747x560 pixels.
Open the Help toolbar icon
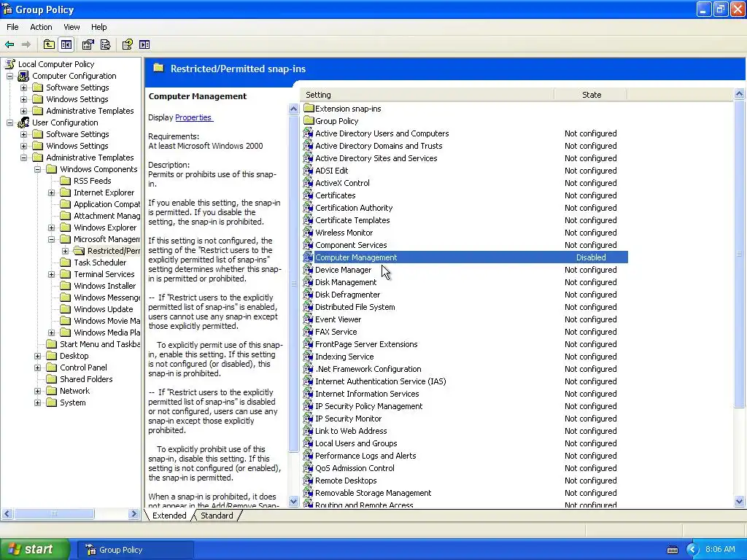coord(127,44)
